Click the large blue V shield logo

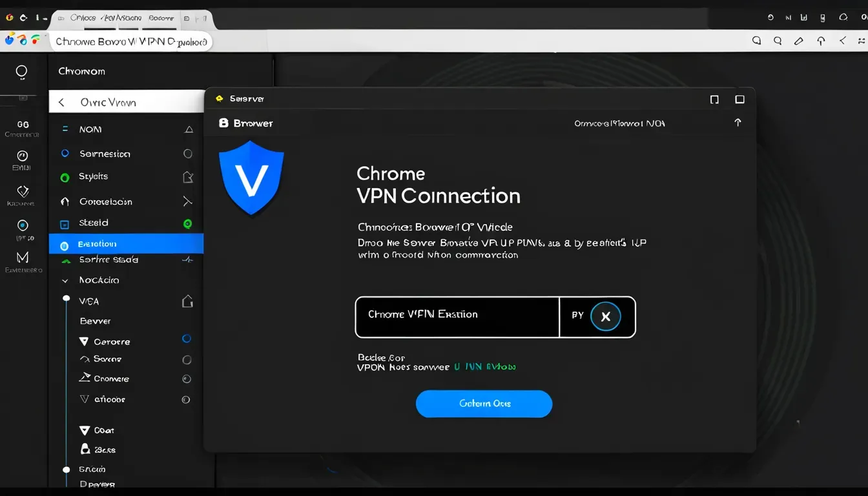pos(251,178)
